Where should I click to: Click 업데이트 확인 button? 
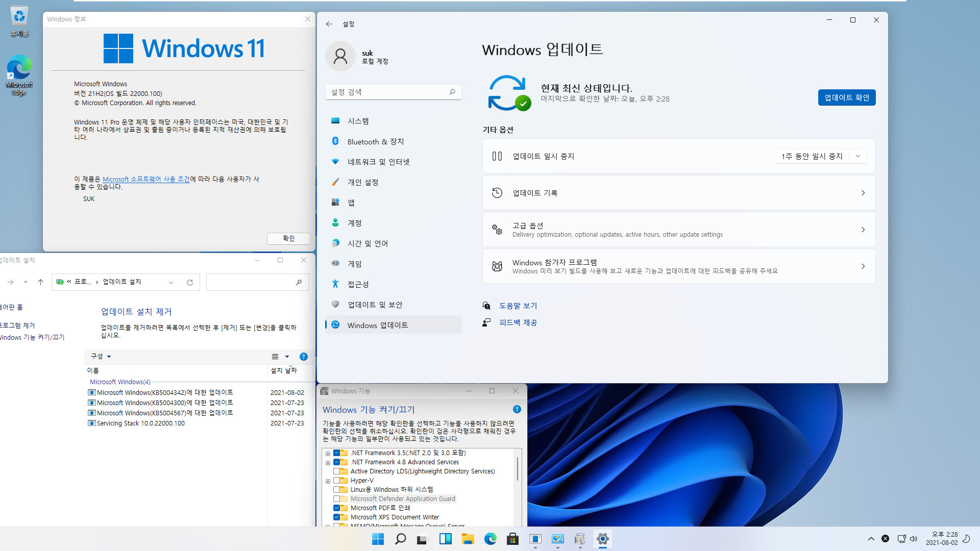click(847, 97)
